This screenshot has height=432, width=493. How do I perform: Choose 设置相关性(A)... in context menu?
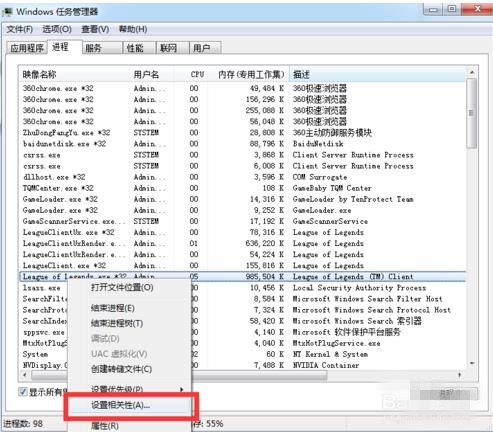click(x=121, y=405)
